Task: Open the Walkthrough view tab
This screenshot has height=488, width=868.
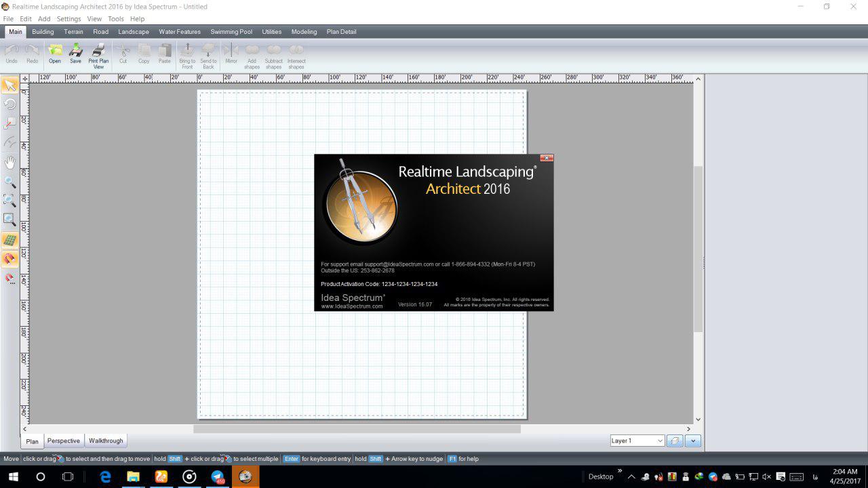Action: [106, 441]
